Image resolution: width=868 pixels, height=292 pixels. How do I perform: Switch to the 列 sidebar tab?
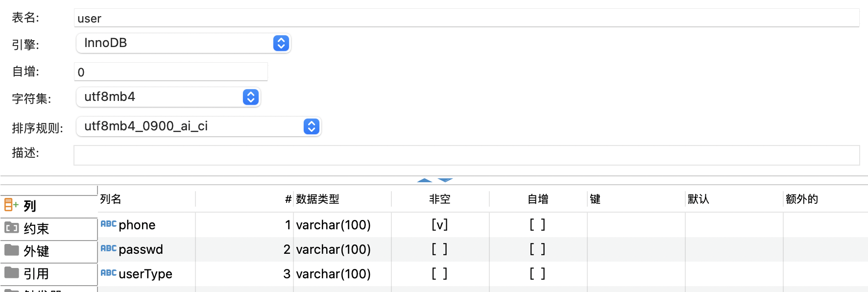tap(29, 206)
